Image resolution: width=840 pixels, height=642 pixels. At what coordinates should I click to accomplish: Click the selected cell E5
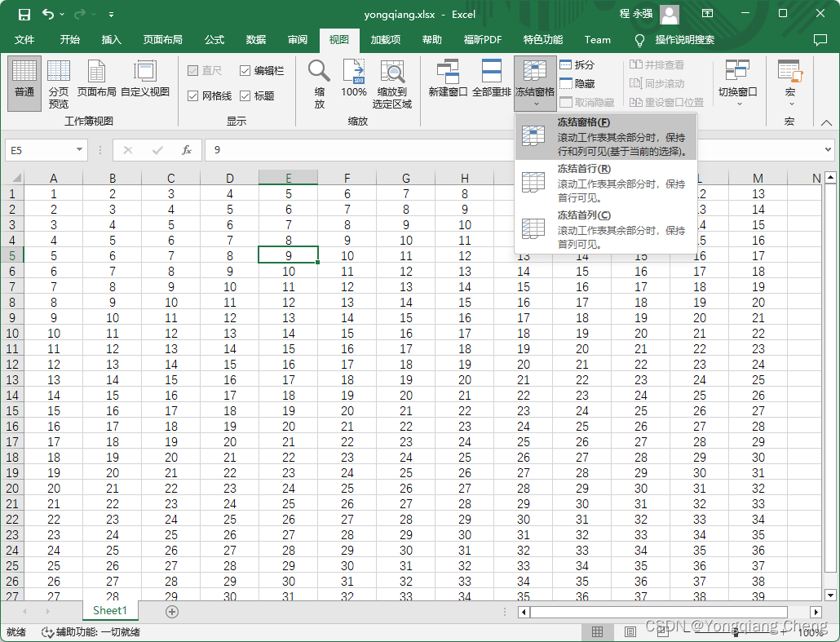(x=288, y=255)
